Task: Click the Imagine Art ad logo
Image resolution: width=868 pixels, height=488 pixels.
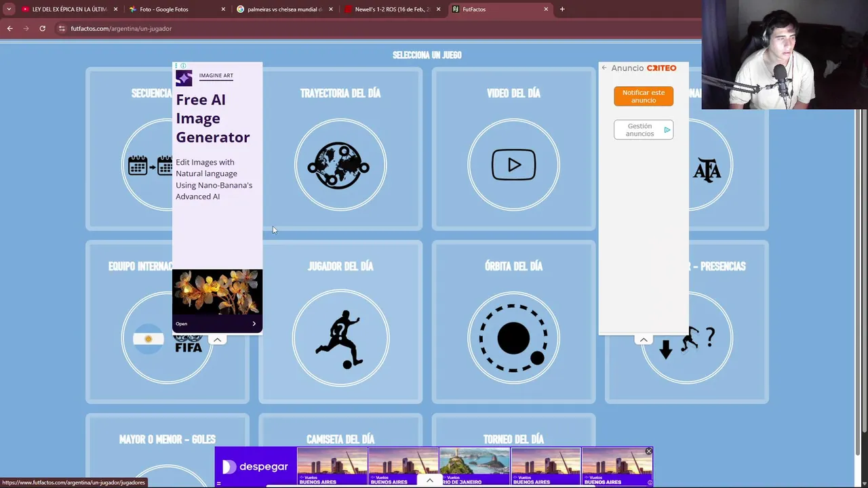Action: (184, 77)
